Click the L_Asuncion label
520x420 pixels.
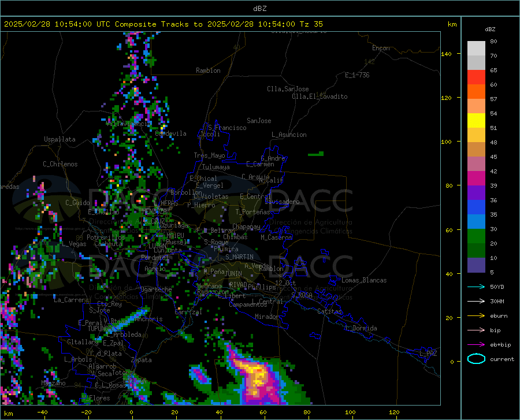[x=289, y=135]
